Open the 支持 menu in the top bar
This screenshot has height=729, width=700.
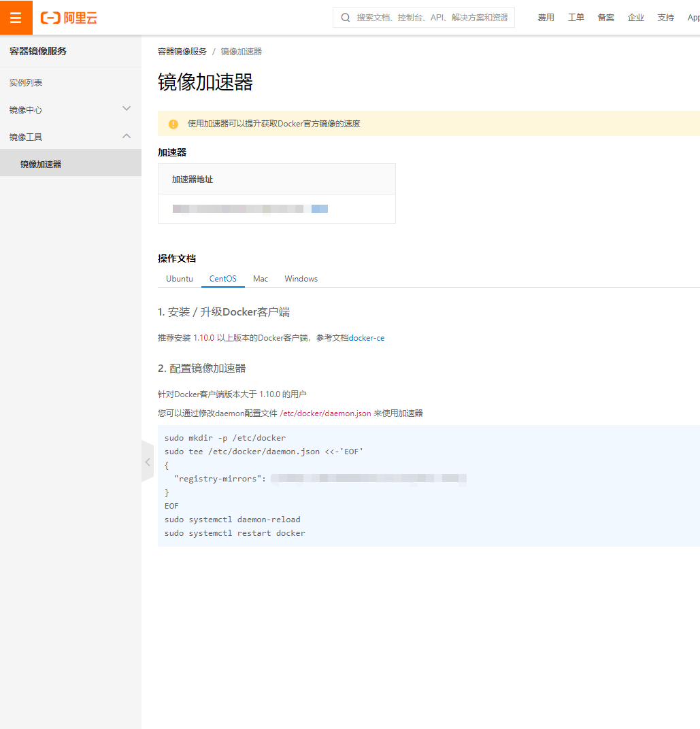(665, 17)
